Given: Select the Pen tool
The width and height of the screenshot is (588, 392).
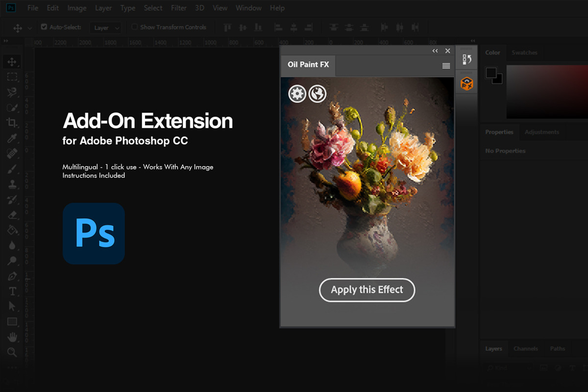Looking at the screenshot, I should click(12, 276).
